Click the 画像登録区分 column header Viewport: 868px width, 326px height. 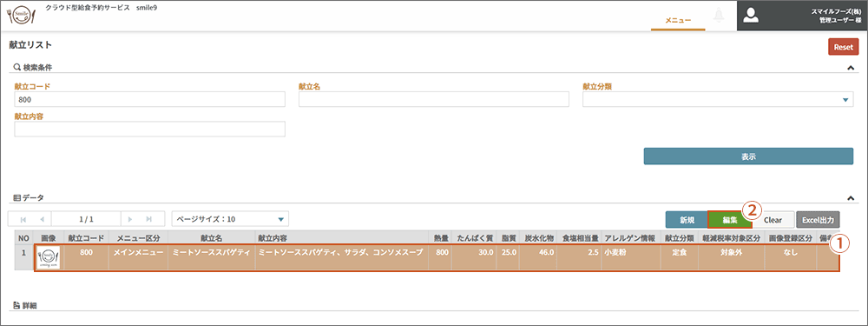coord(791,238)
